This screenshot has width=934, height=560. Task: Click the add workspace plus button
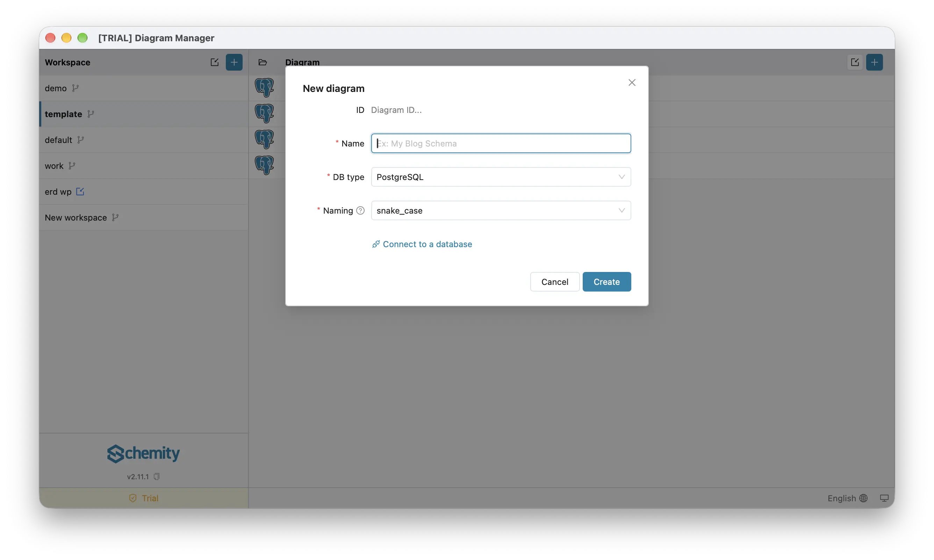[234, 62]
